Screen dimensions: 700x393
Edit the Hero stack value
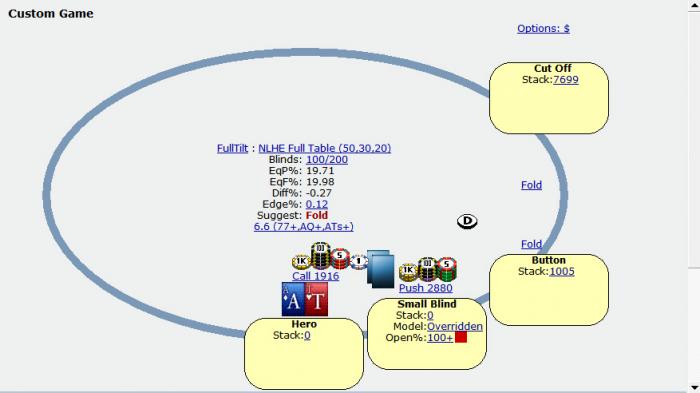point(307,335)
